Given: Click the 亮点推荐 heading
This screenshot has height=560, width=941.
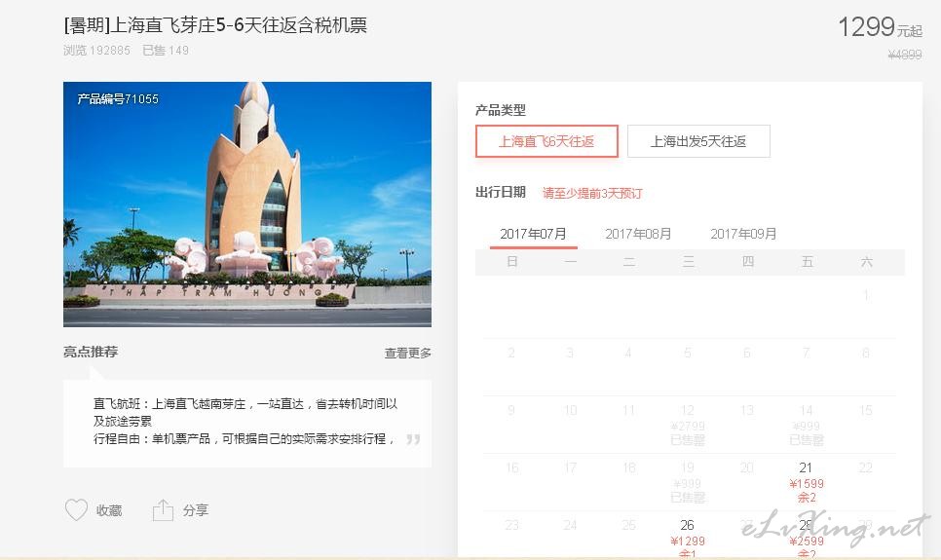Looking at the screenshot, I should (91, 352).
